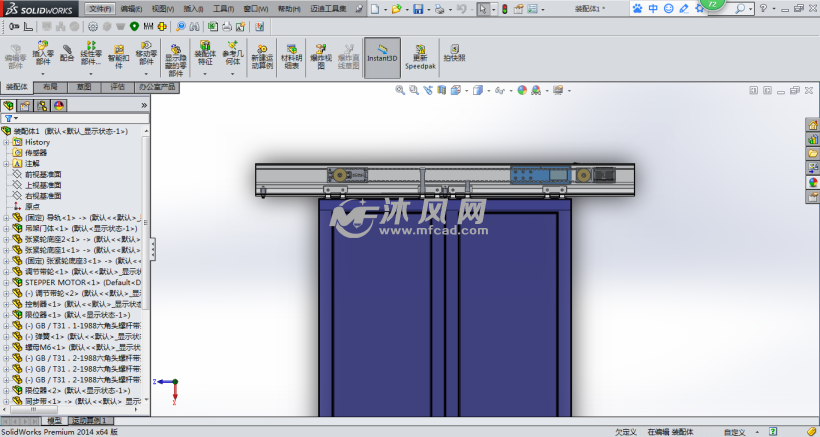Click the Take Snapshot (拍快照) tool
Image resolution: width=820 pixels, height=437 pixels.
point(454,53)
